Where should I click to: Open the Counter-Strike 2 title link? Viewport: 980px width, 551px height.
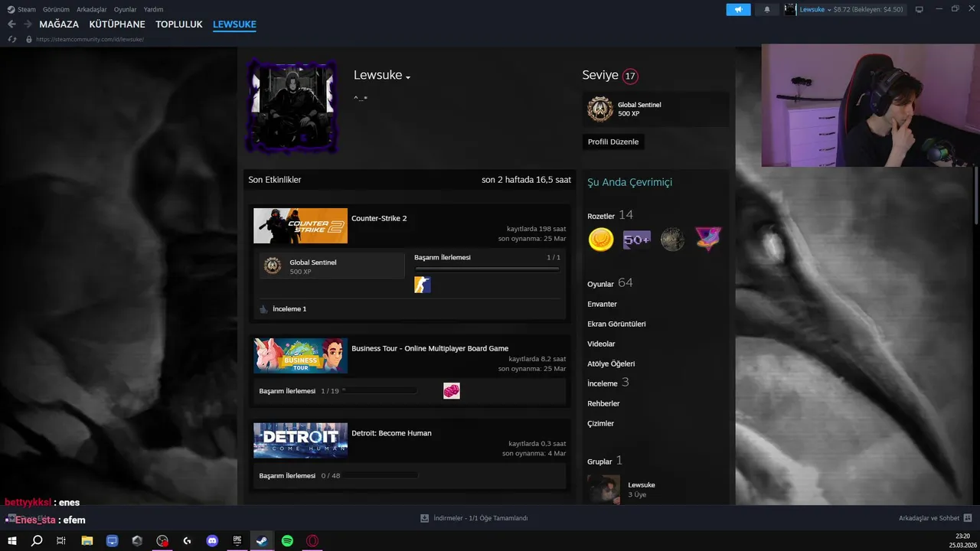tap(379, 218)
